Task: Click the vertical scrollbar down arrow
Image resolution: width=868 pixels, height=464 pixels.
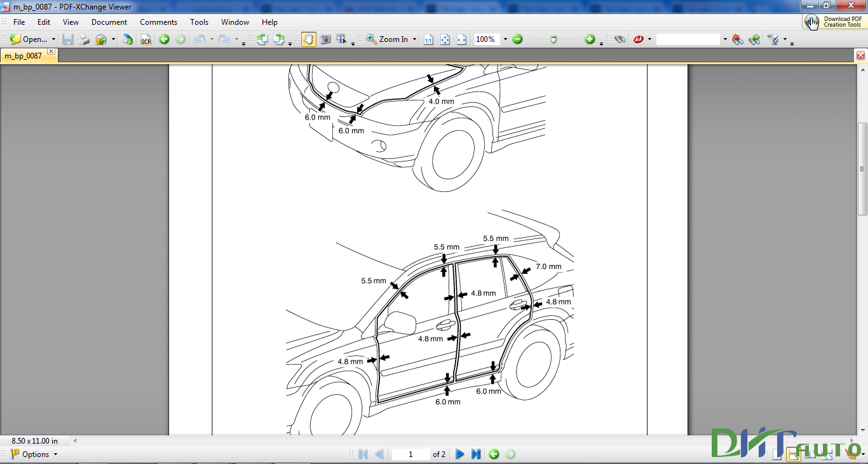Action: click(x=863, y=430)
